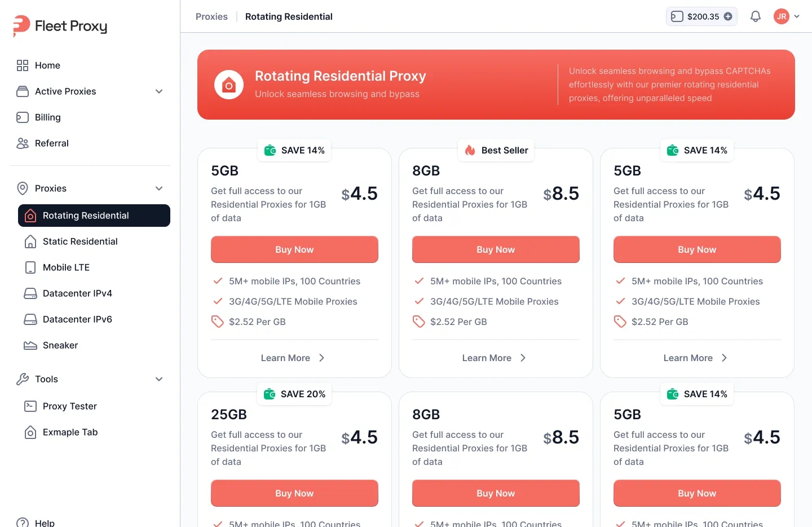Screen dimensions: 812x527
Task: Click the Billing wallet icon
Action: point(23,117)
